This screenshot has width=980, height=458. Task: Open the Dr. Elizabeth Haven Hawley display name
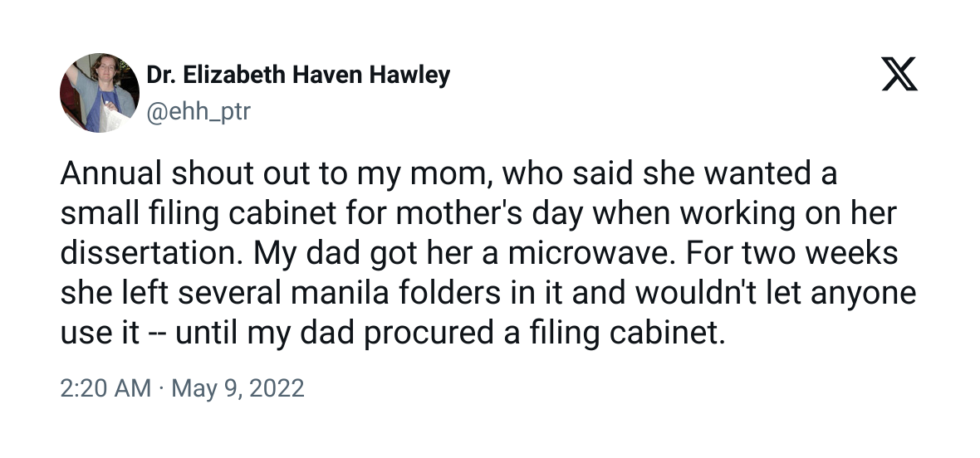click(298, 75)
